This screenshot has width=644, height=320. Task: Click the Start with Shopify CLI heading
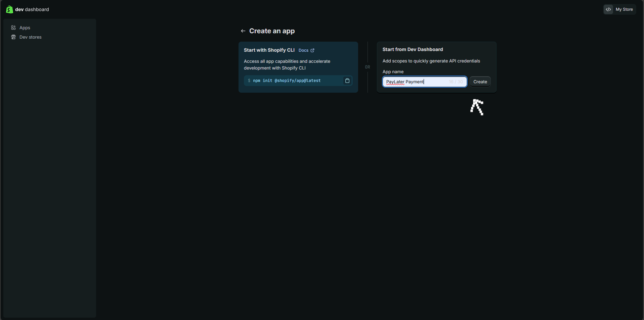[269, 50]
